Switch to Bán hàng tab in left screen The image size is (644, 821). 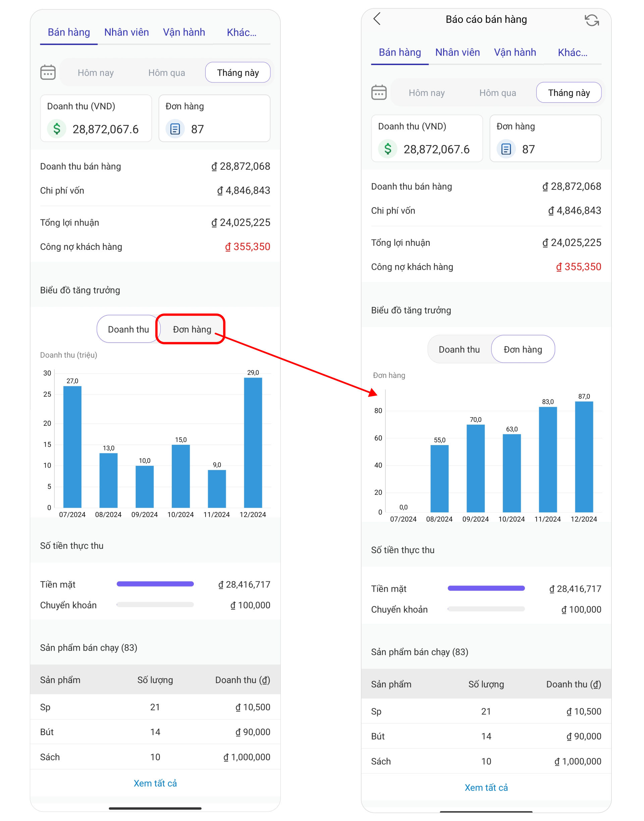click(x=69, y=33)
